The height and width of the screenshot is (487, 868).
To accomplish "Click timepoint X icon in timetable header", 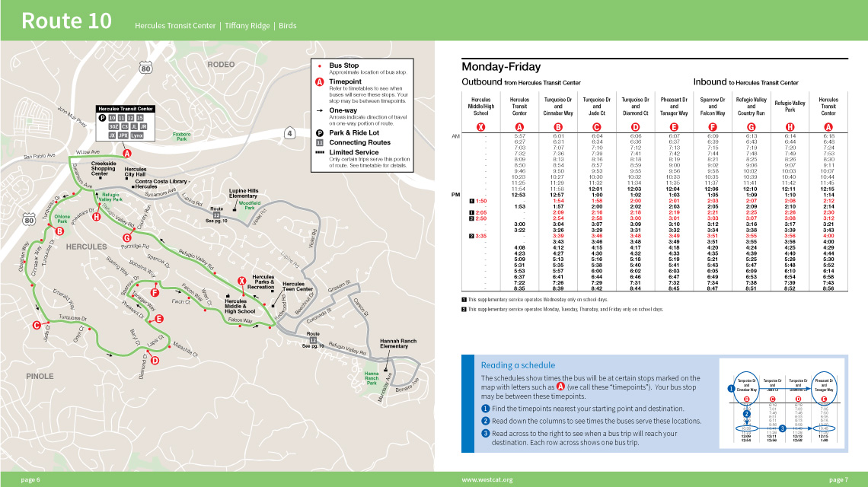I will coord(480,126).
